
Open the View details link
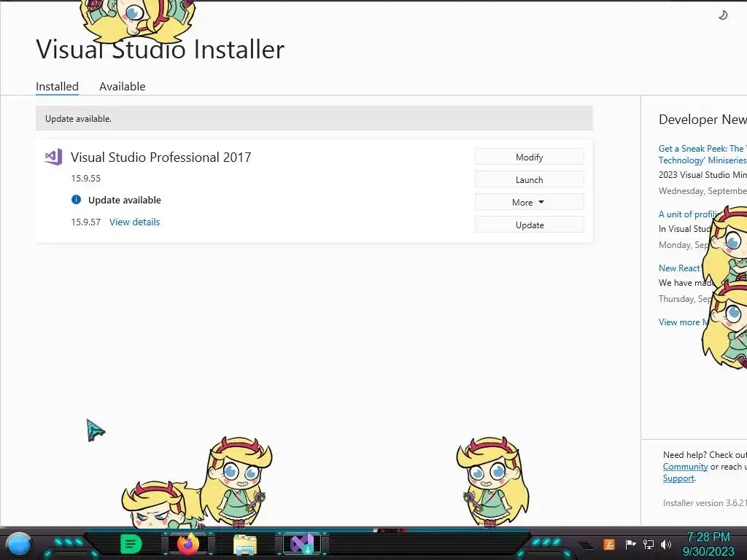coord(135,222)
